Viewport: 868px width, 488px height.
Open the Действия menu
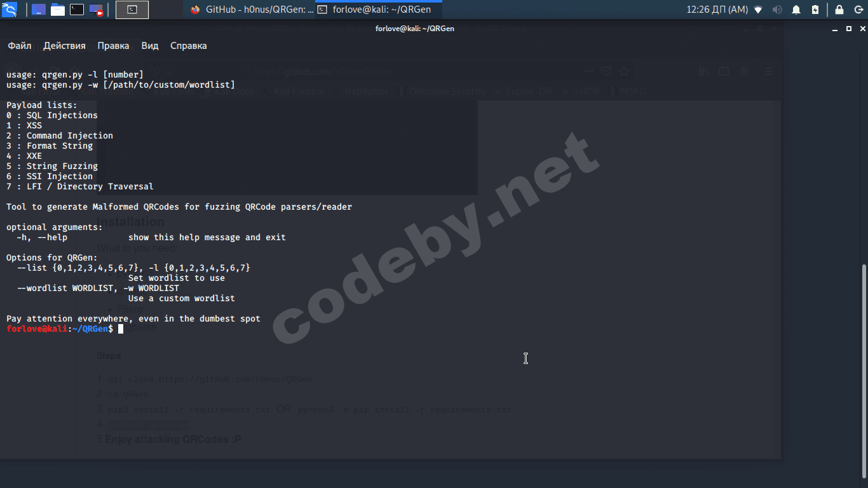[64, 46]
